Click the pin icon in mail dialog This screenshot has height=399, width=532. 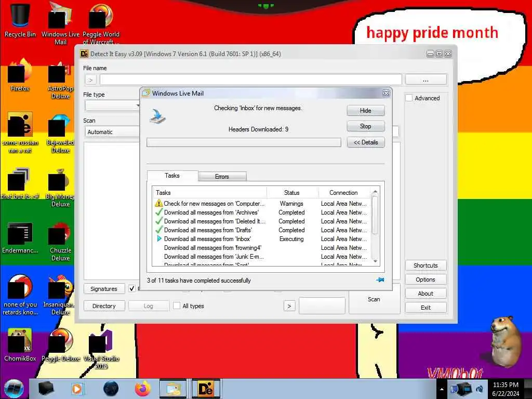tap(380, 280)
